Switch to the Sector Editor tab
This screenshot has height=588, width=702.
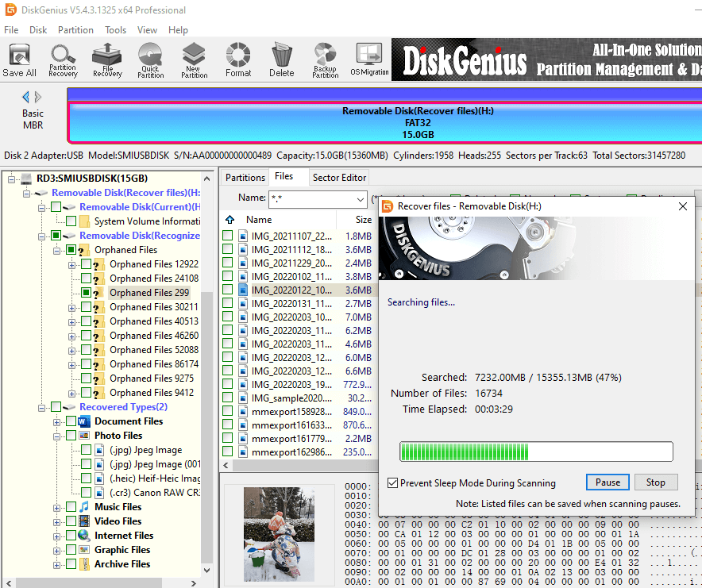(339, 178)
